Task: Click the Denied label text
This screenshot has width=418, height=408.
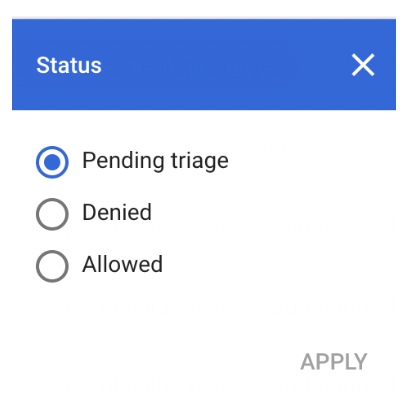Action: click(x=117, y=212)
